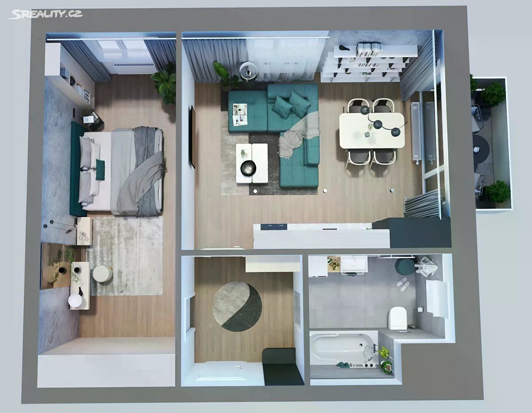Select the white stepped bookshelf

[x=368, y=64]
